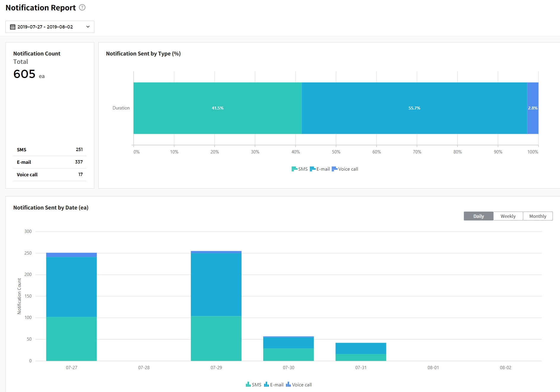Click the 07-27 SMS bar segment

pos(71,339)
